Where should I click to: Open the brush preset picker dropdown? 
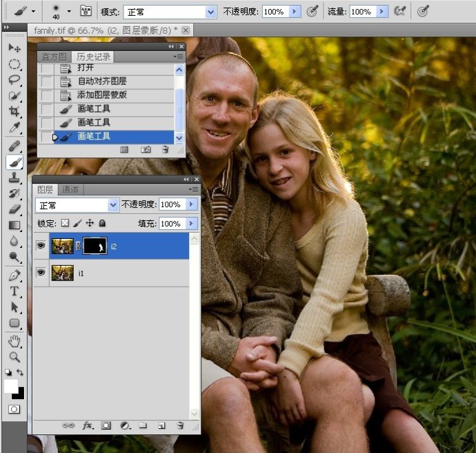(x=69, y=12)
